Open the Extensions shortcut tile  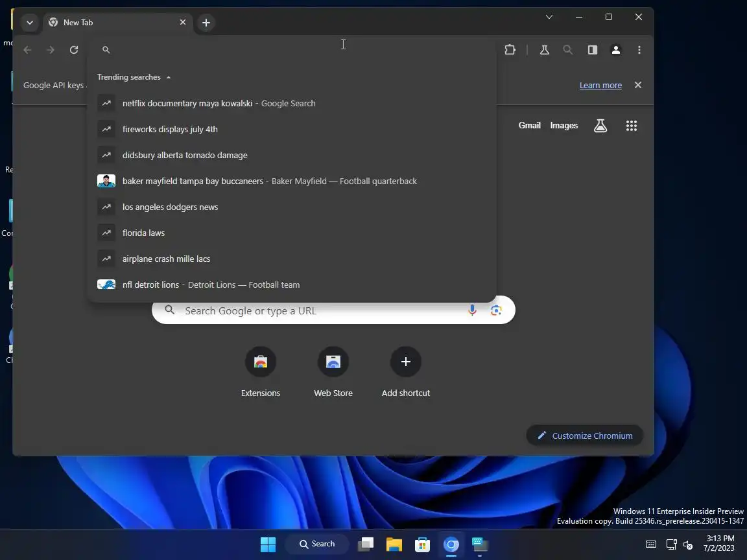[x=261, y=373]
